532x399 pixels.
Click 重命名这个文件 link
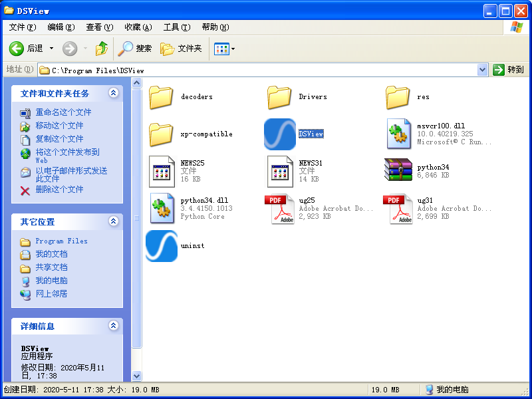point(63,112)
